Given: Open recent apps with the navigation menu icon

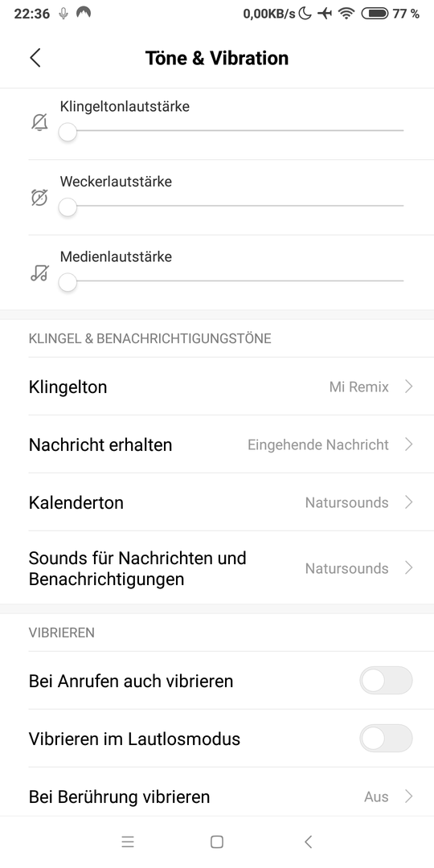Looking at the screenshot, I should point(128,842).
